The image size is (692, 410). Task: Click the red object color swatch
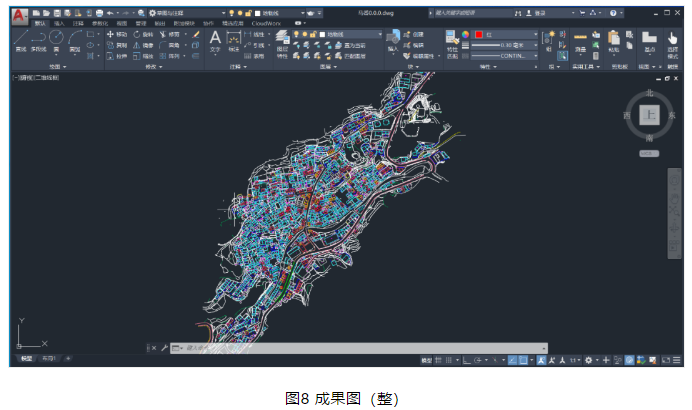point(479,34)
